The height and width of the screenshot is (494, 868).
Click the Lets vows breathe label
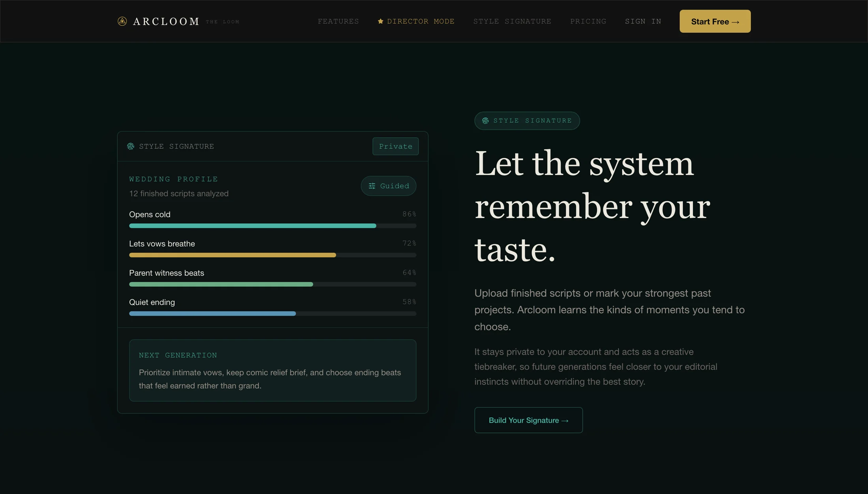point(162,243)
